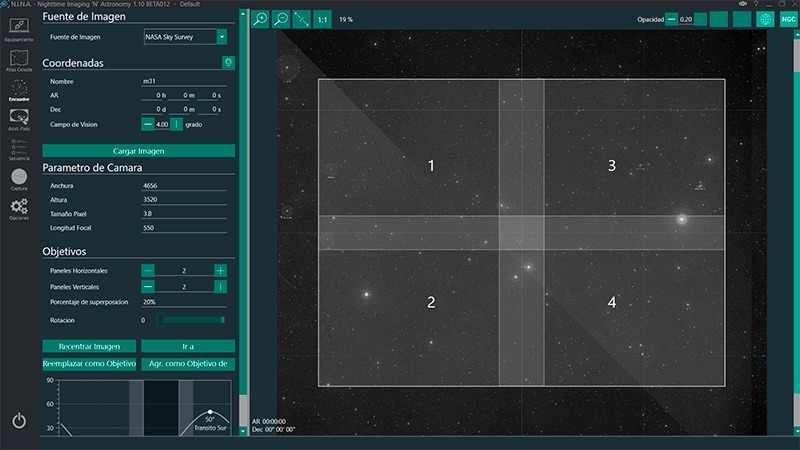Select the Encuadre framing tab

point(19,90)
